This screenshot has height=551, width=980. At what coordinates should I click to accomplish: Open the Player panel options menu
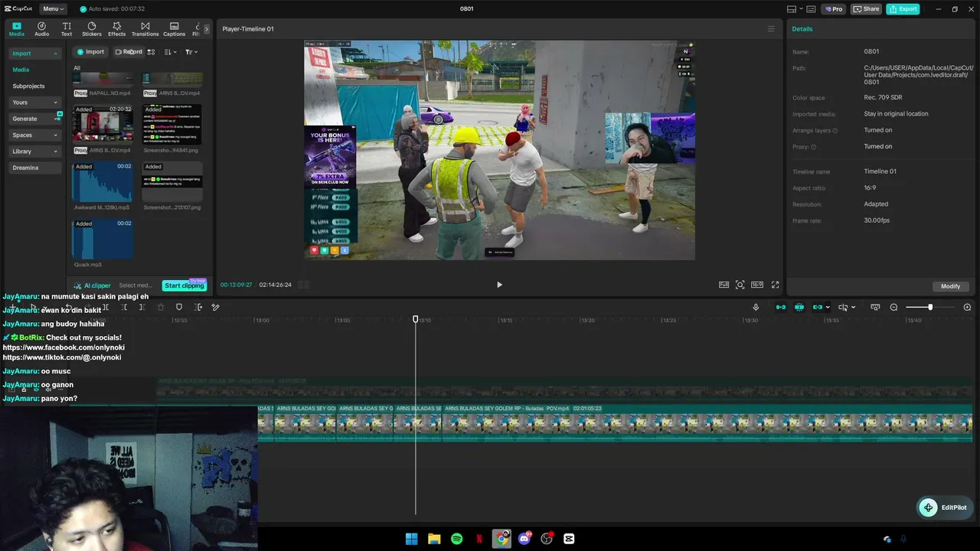pyautogui.click(x=771, y=29)
